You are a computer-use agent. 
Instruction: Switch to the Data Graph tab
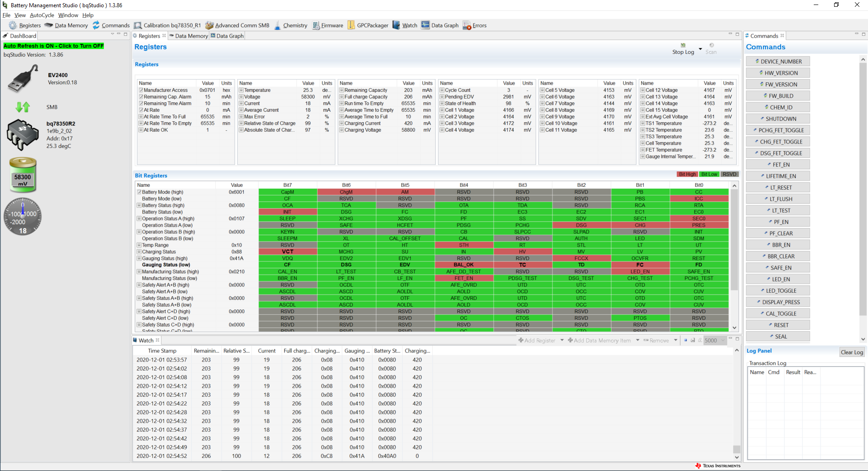(227, 36)
